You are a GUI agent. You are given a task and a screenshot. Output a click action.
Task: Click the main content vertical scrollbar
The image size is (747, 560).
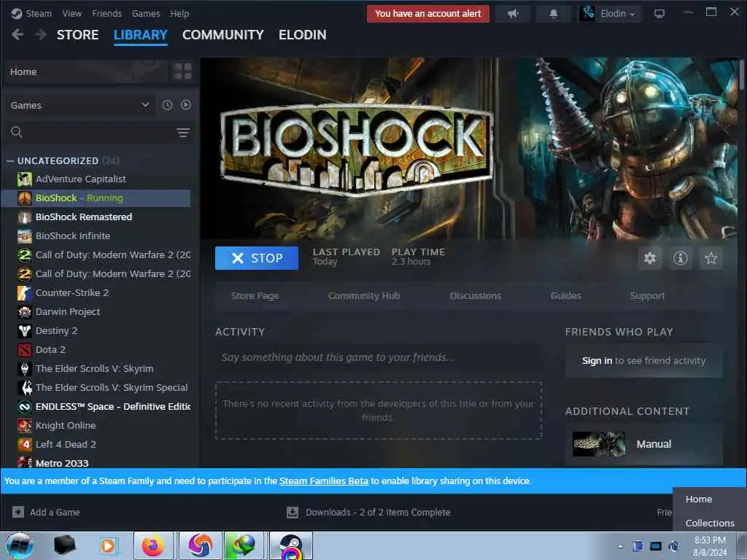click(x=742, y=74)
